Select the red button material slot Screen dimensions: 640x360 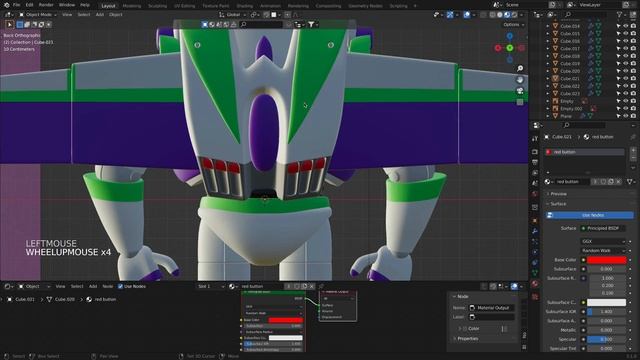pos(584,152)
